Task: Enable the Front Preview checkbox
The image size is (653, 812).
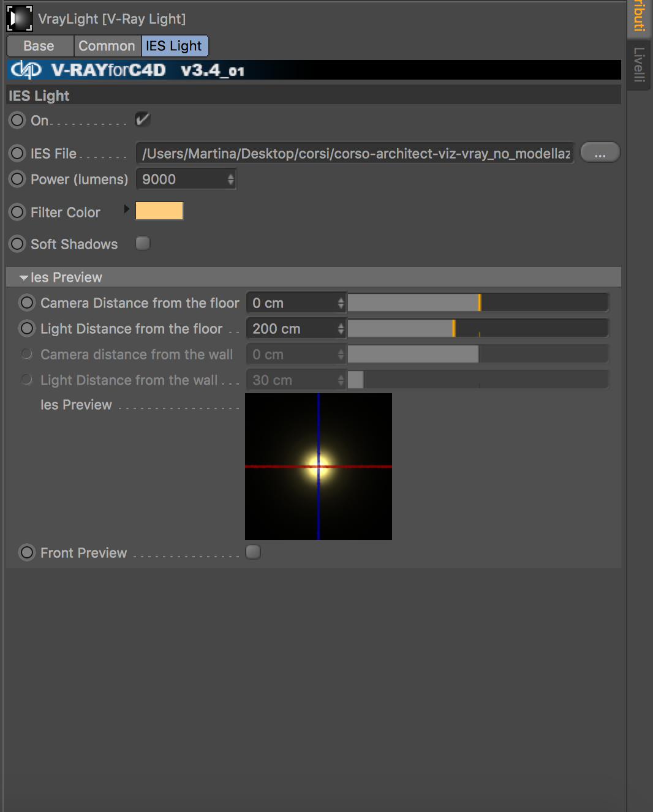Action: [253, 552]
